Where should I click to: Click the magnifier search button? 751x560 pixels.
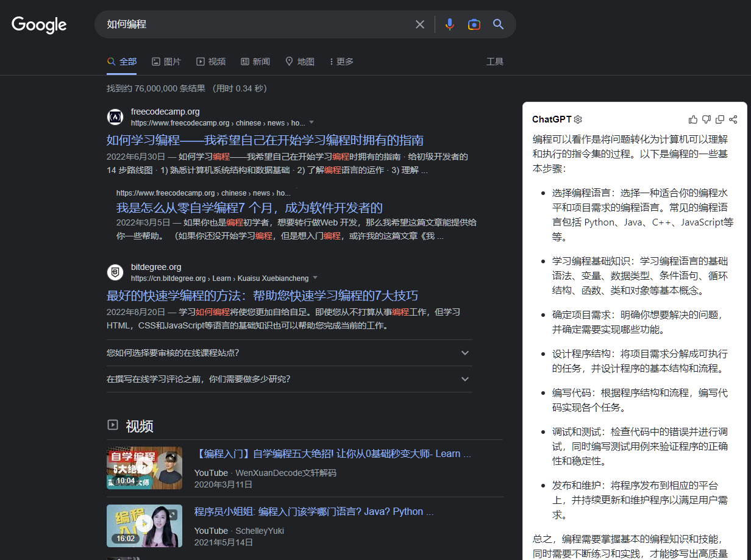click(x=498, y=24)
